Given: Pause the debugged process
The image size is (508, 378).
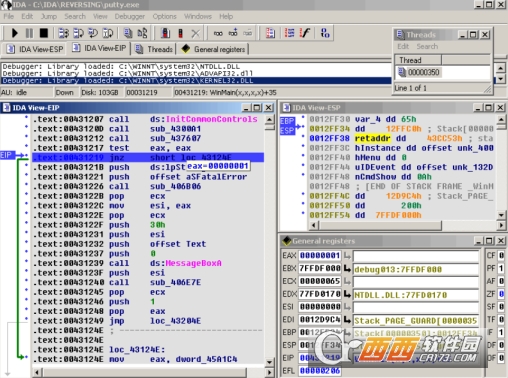Looking at the screenshot, I should [29, 33].
